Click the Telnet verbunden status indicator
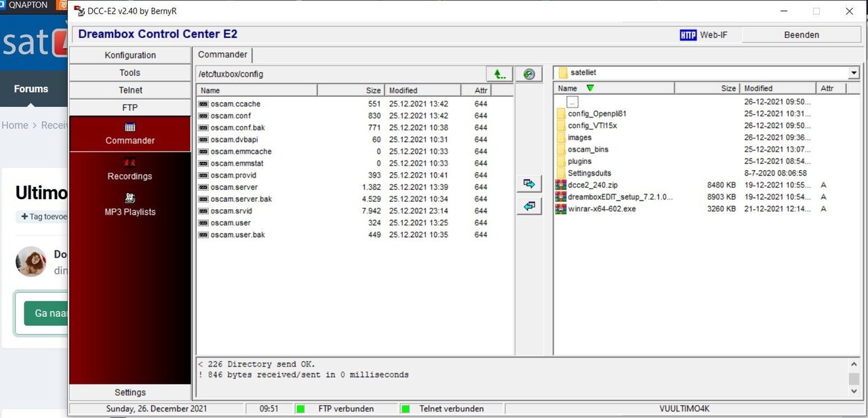This screenshot has height=418, width=868. coord(404,409)
